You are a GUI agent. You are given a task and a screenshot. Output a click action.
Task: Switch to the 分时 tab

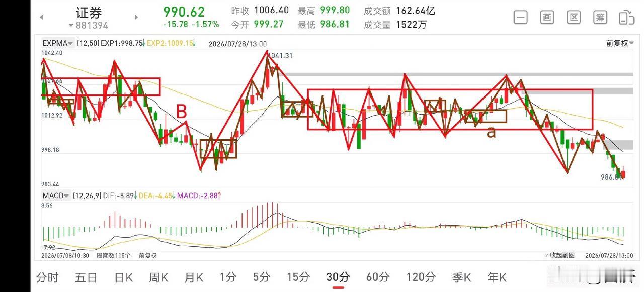47,277
